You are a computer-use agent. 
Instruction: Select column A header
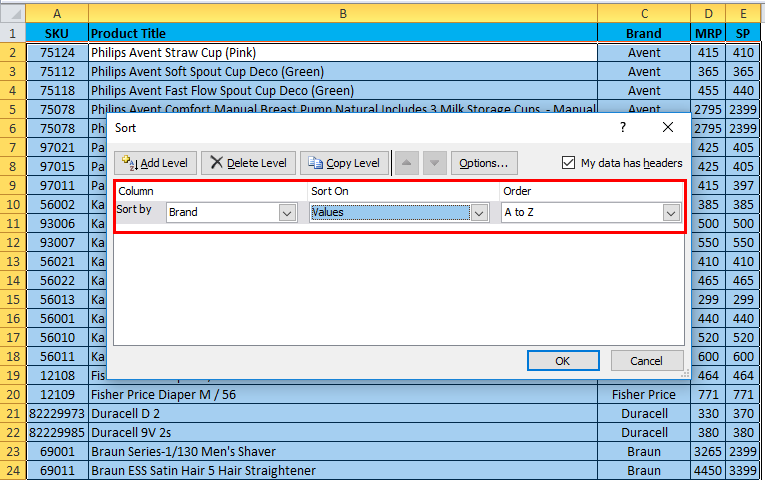57,14
